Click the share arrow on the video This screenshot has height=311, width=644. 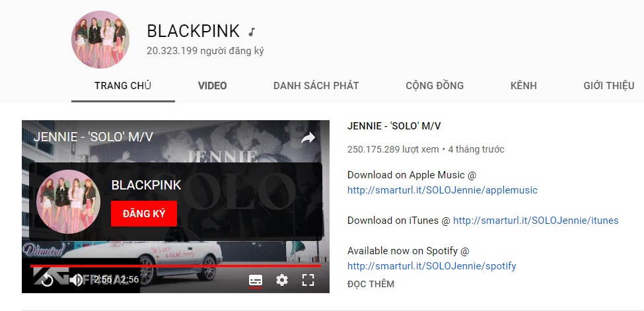pos(308,138)
